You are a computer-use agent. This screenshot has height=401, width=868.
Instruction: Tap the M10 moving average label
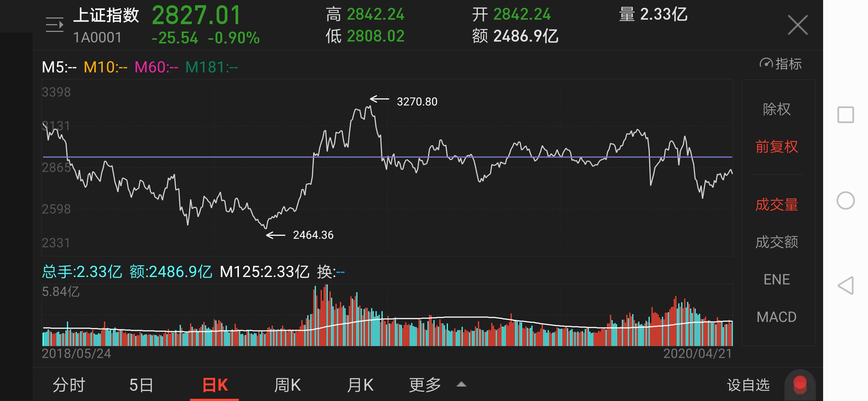coord(105,67)
